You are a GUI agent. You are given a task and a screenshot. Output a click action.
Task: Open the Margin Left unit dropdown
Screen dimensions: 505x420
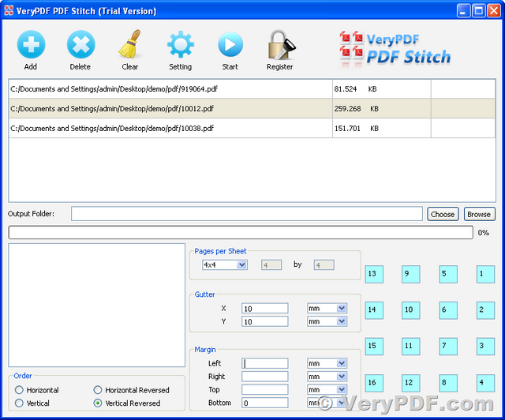point(327,363)
